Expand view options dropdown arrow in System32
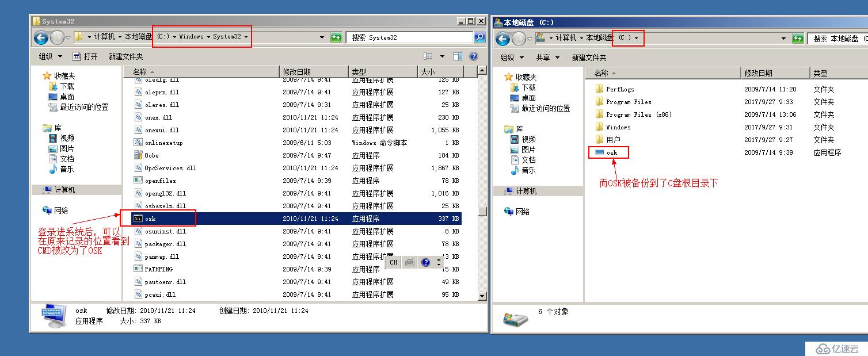Screen dimensions: 868x356 pyautogui.click(x=442, y=56)
